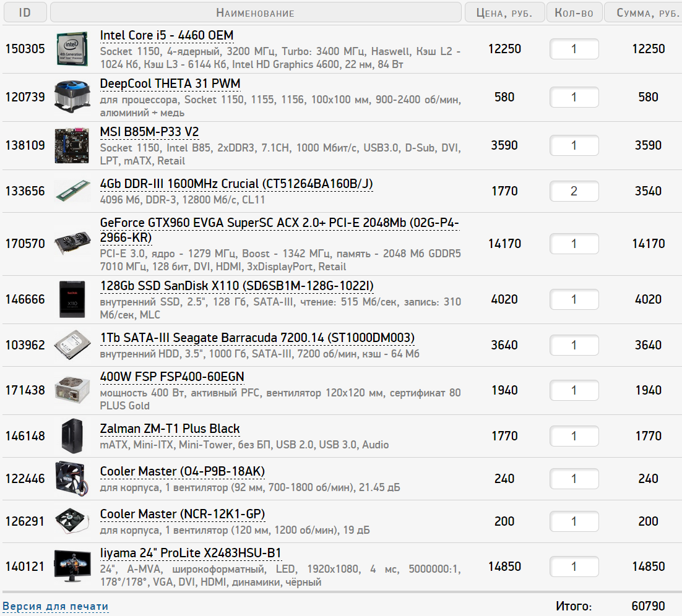The image size is (682, 616).
Task: Click the Версия для печати link
Action: tap(55, 606)
